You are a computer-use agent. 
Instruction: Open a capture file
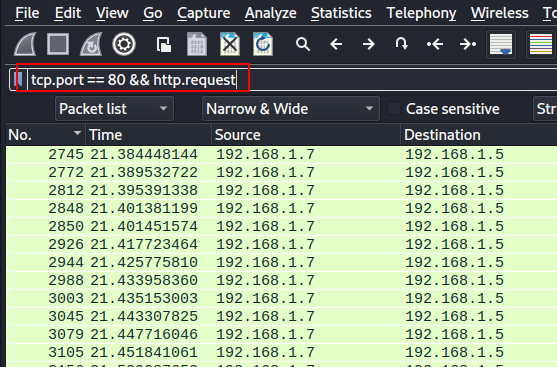point(164,45)
